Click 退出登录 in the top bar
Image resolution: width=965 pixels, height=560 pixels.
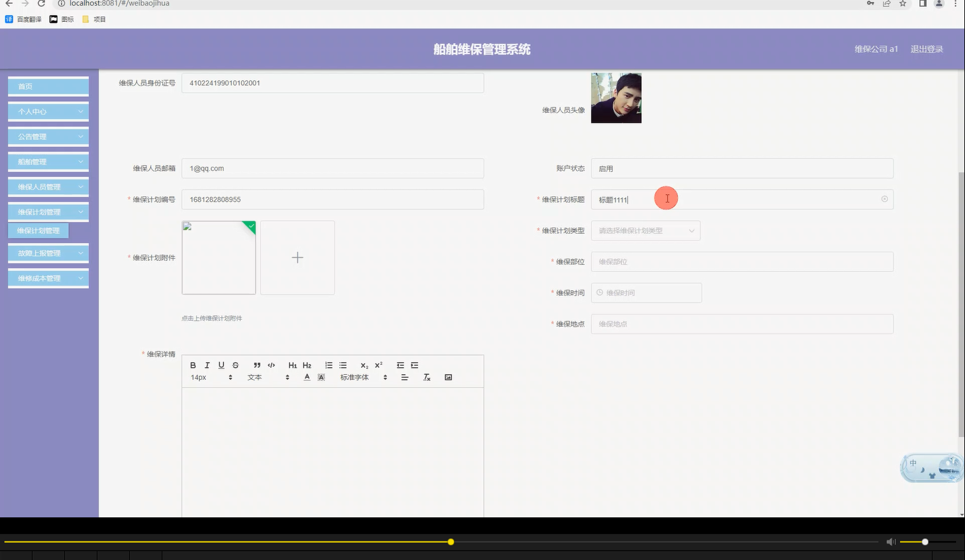tap(927, 49)
